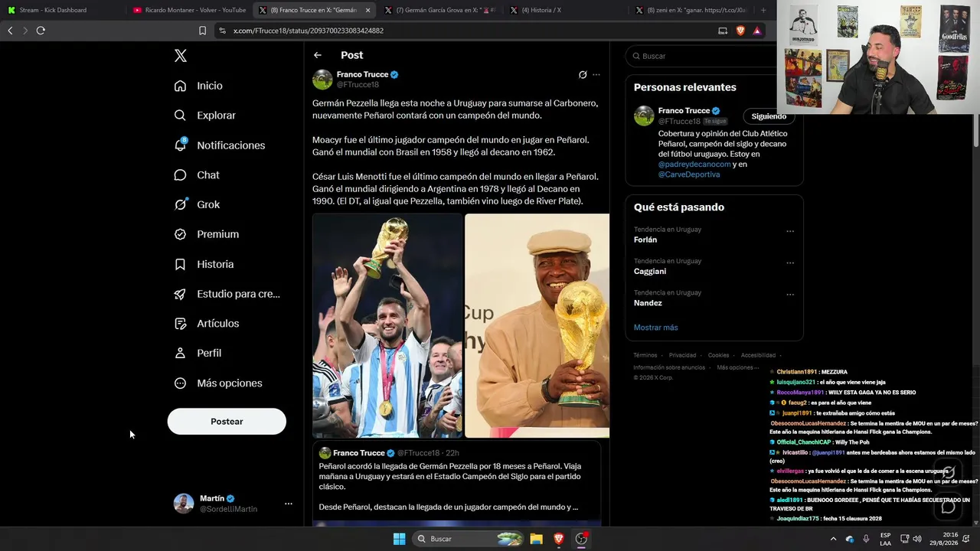
Task: Open more options for Caggiani trend
Action: click(790, 263)
